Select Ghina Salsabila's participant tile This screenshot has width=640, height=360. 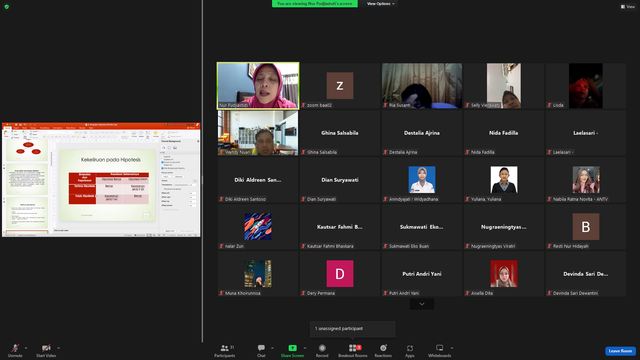point(340,133)
